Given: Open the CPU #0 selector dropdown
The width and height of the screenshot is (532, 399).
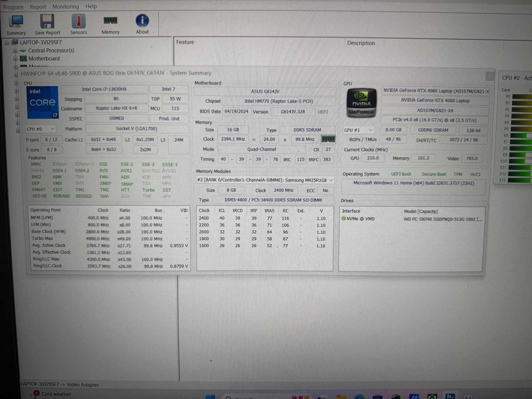Looking at the screenshot, I should 41,129.
